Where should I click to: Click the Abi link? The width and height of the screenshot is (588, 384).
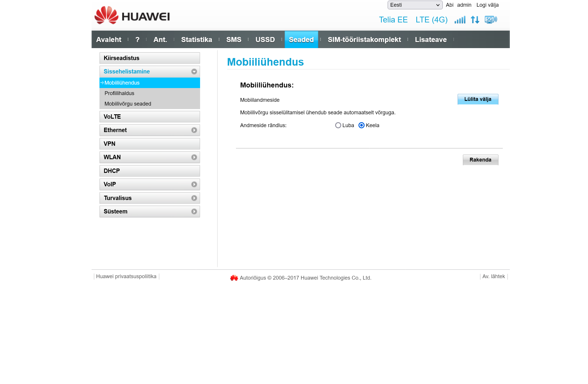click(x=449, y=5)
